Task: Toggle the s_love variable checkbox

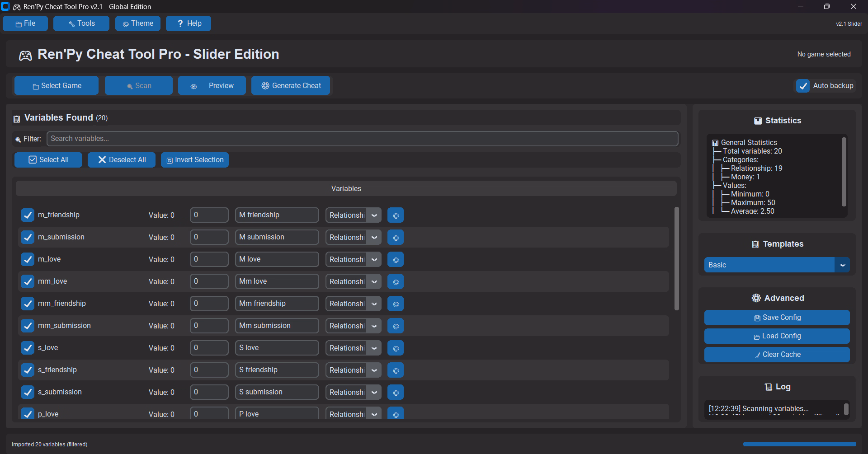Action: (x=28, y=348)
